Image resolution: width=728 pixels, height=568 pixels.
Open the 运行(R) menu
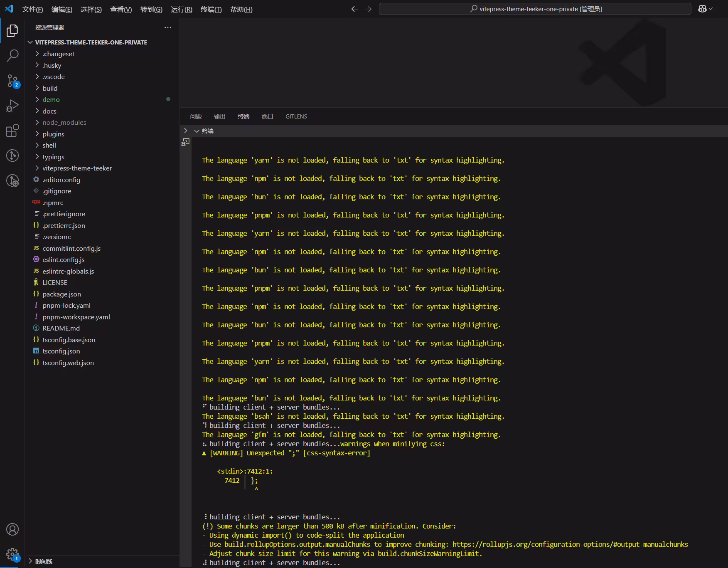[182, 9]
